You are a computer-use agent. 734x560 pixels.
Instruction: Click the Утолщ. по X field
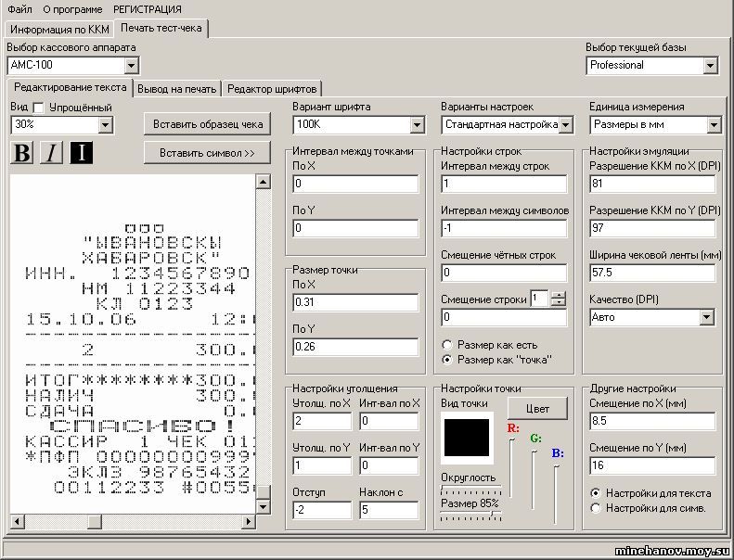322,421
